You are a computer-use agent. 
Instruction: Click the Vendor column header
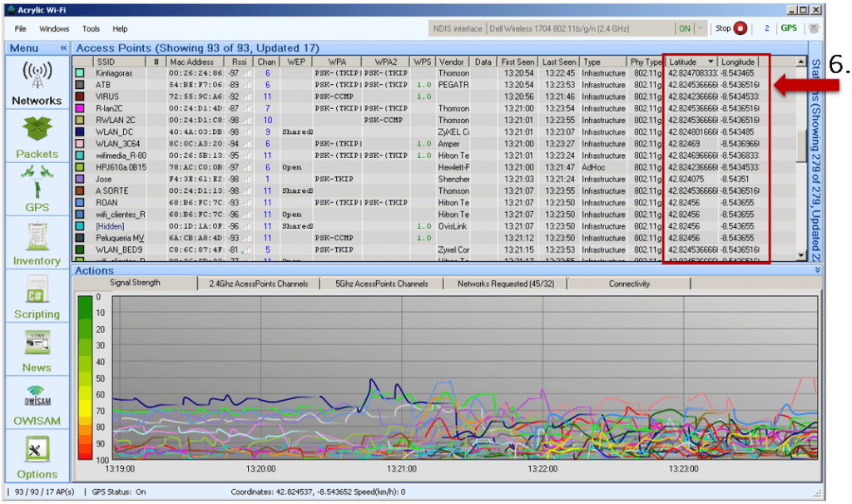pos(452,62)
